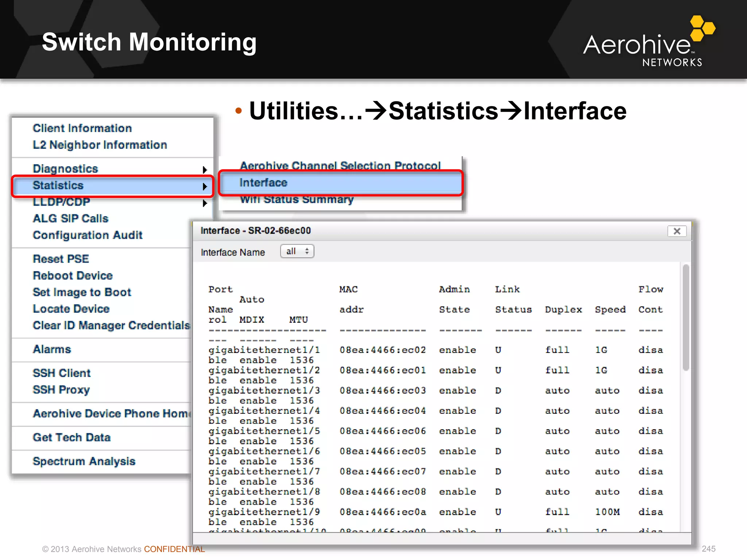The height and width of the screenshot is (560, 747).
Task: Click the gigabitethernet1/3 port name
Action: 264,391
